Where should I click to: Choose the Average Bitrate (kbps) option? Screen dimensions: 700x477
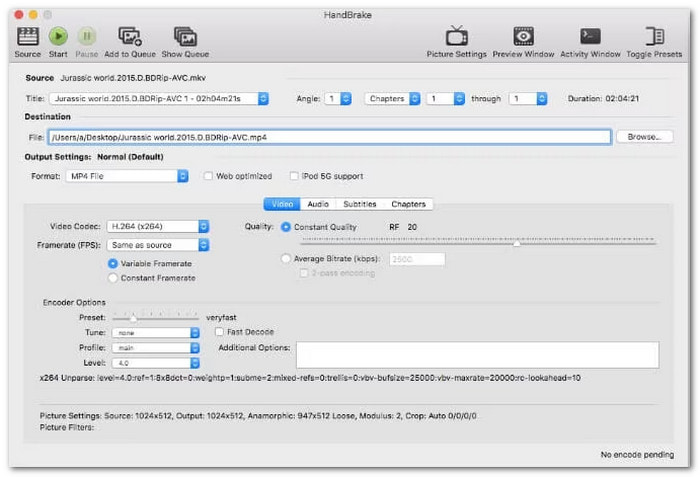286,259
